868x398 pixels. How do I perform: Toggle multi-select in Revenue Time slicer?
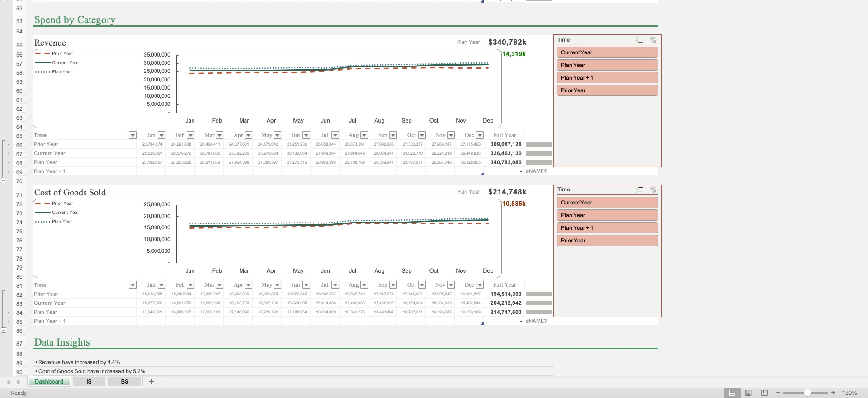(639, 40)
